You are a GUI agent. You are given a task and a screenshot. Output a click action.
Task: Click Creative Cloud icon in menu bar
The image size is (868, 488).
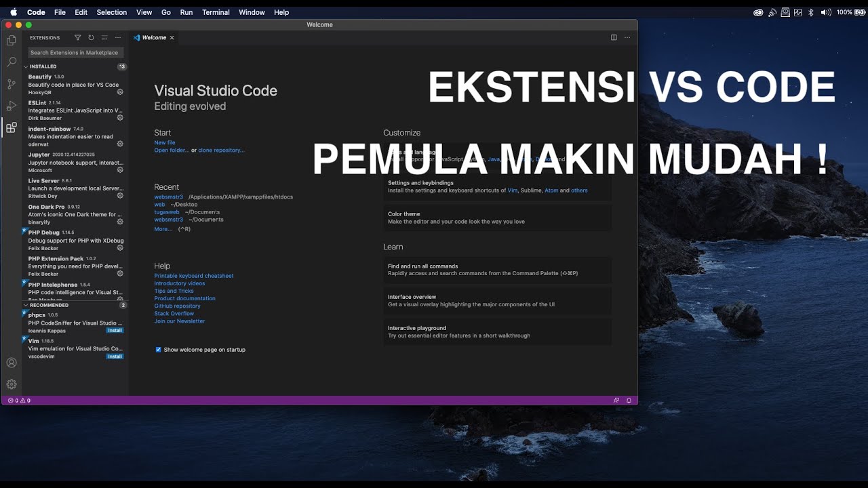pos(758,12)
